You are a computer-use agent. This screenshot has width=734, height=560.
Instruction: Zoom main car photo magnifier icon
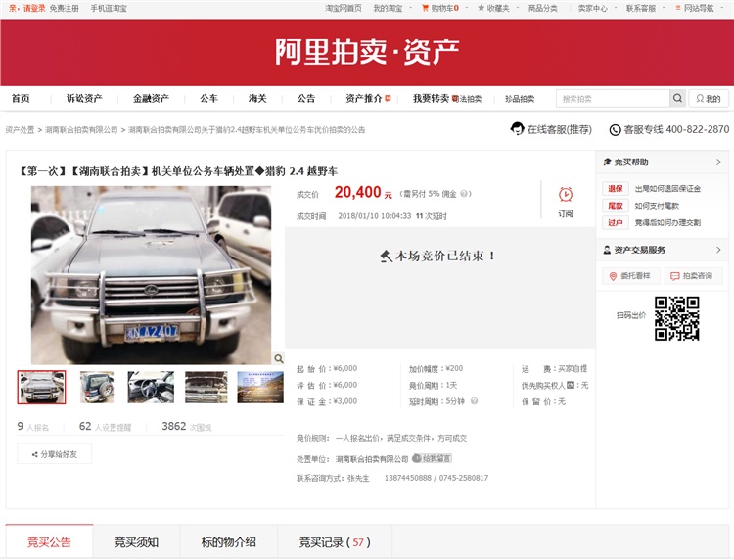[279, 358]
